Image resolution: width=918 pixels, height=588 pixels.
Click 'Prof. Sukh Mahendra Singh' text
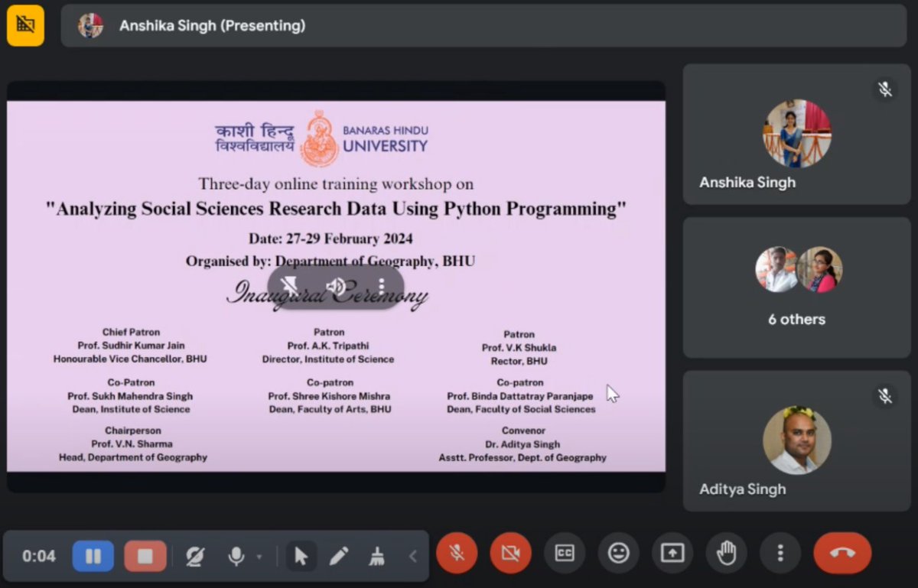pyautogui.click(x=130, y=396)
